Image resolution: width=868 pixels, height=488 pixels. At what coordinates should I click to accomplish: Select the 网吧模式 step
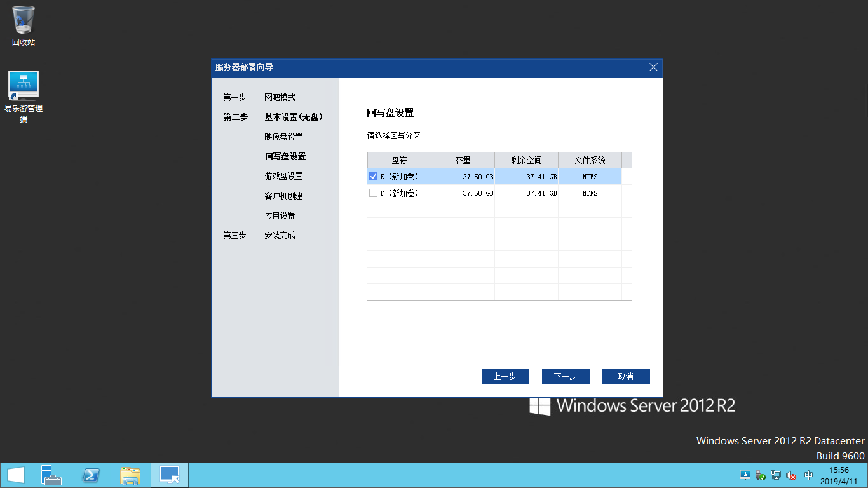(x=280, y=98)
